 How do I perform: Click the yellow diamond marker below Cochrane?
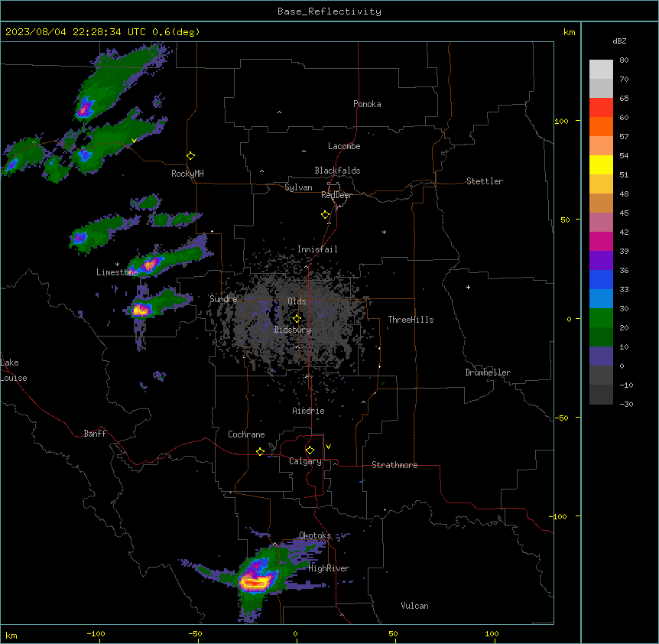260,451
